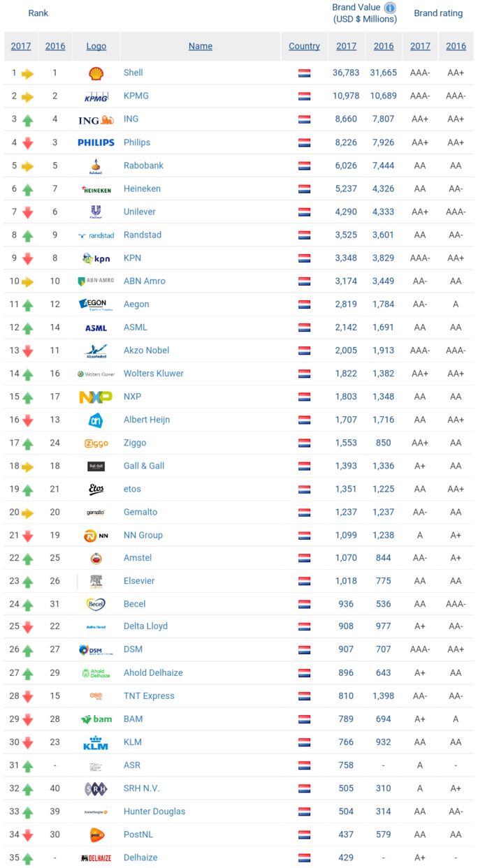Click the Albert Heijn logo

(96, 420)
